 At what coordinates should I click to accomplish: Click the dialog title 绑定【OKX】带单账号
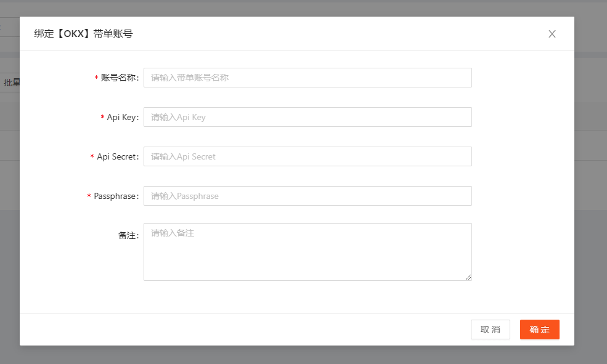click(x=84, y=34)
